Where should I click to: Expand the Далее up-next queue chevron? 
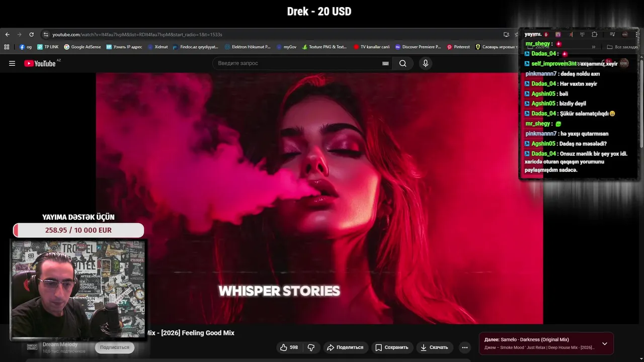[605, 344]
